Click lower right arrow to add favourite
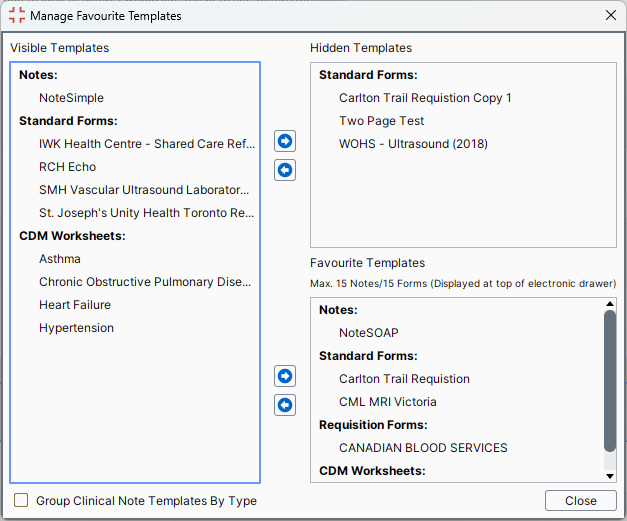 [x=285, y=376]
